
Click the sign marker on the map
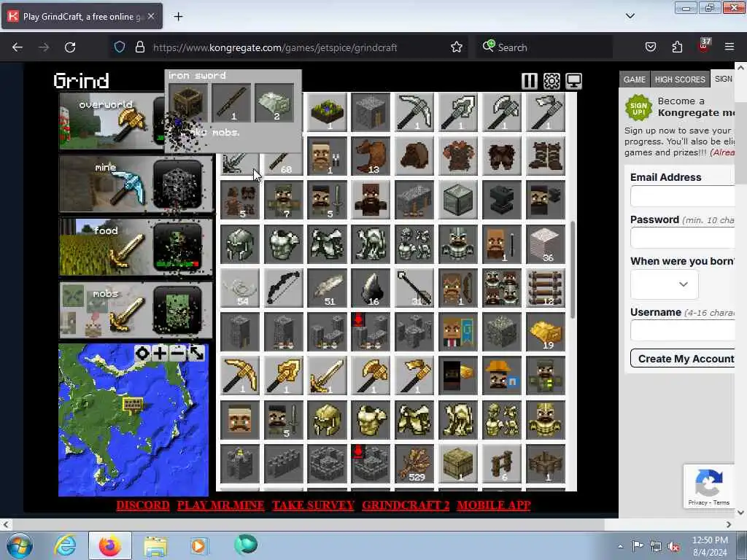click(x=133, y=405)
